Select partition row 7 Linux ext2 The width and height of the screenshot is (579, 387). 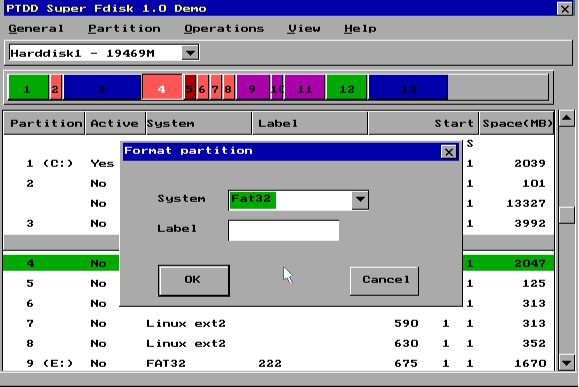[279, 323]
